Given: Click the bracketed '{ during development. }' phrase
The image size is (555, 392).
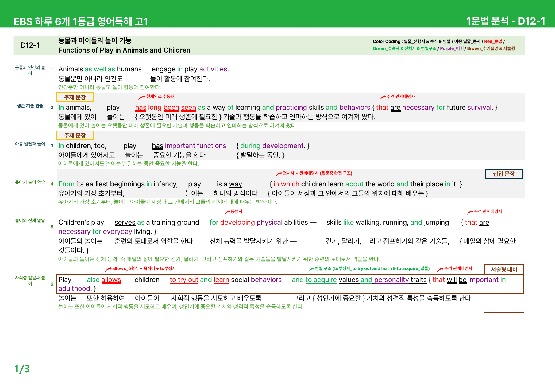Looking at the screenshot, I should 273,146.
